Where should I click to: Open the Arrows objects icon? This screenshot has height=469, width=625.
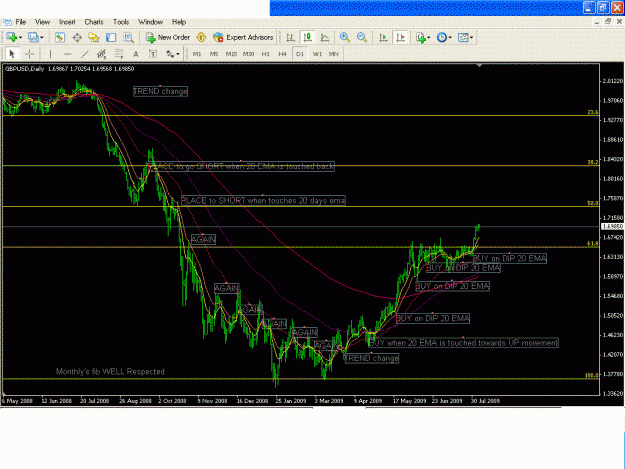click(170, 54)
